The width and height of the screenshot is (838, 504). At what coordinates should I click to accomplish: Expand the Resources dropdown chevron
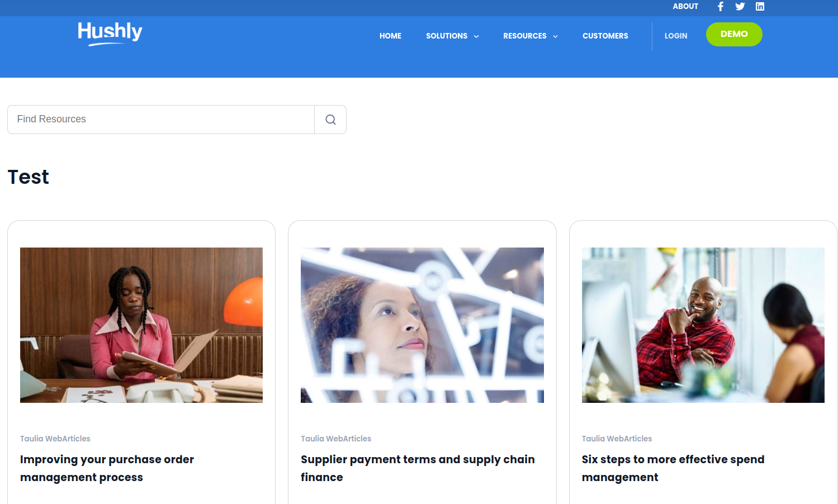(555, 36)
